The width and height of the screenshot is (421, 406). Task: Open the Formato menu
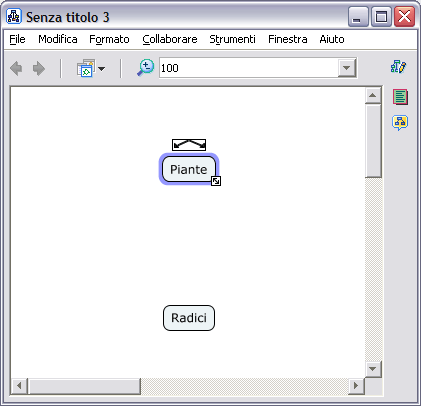[x=109, y=39]
